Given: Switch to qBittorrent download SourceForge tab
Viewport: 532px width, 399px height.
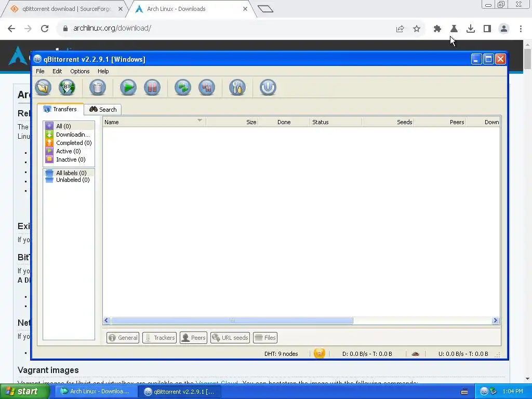Looking at the screenshot, I should coord(64,9).
